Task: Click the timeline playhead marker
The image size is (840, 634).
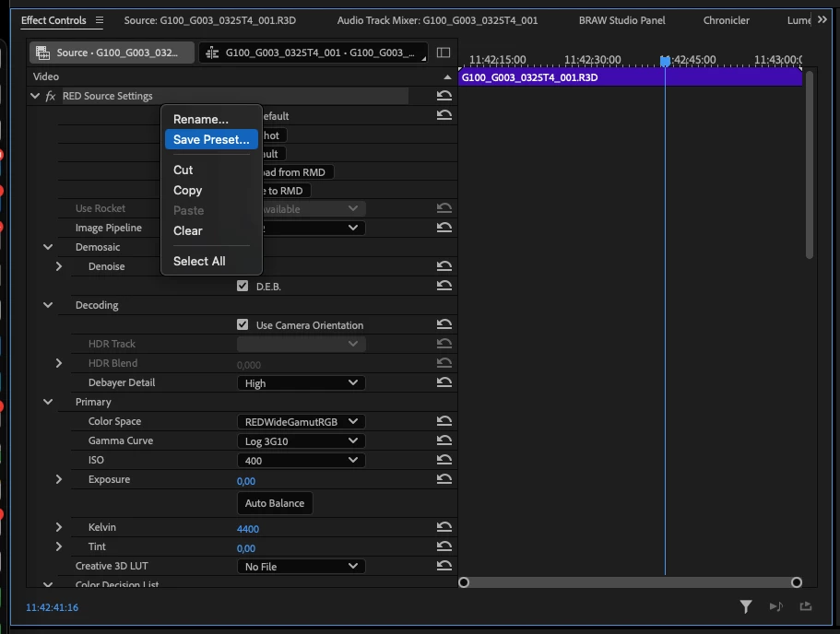Action: coord(665,61)
